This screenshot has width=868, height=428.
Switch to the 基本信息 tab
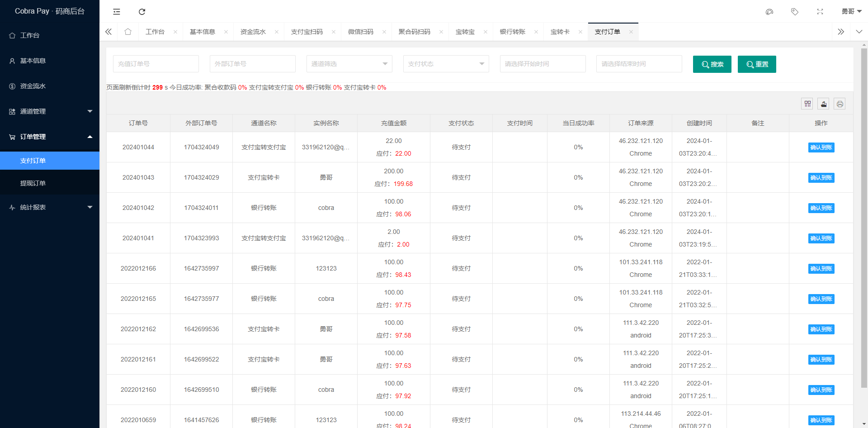point(203,32)
